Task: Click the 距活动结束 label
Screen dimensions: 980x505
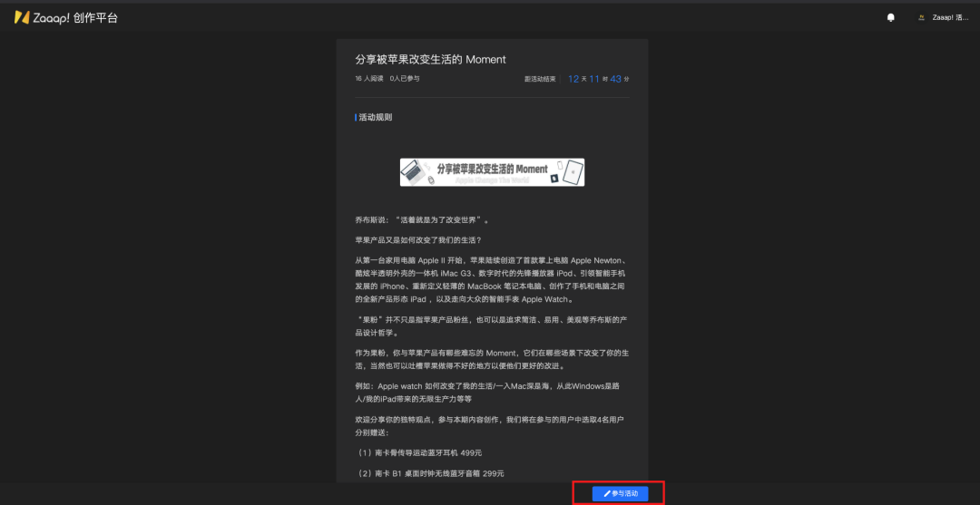Action: [540, 79]
